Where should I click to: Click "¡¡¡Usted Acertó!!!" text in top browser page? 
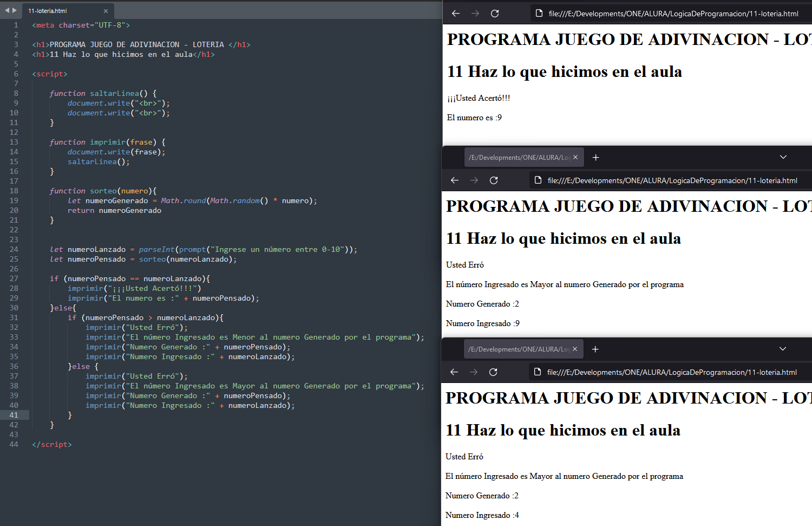point(479,98)
